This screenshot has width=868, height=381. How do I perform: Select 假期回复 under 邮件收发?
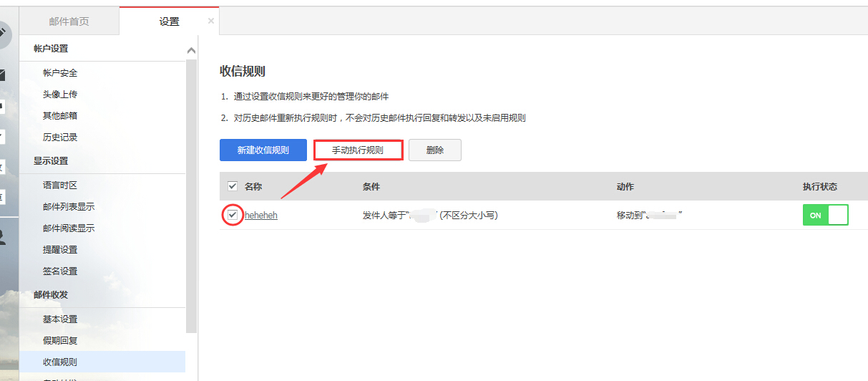pyautogui.click(x=60, y=341)
